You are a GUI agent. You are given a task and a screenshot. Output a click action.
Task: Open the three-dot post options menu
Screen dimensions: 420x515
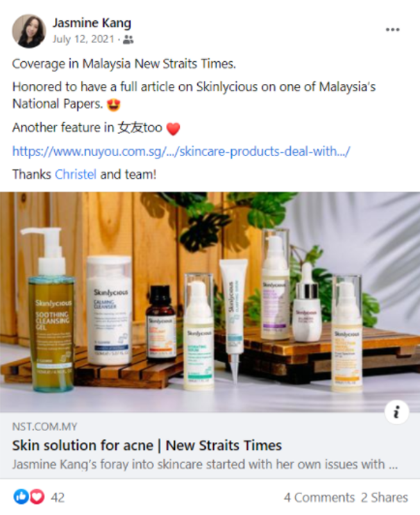click(392, 30)
